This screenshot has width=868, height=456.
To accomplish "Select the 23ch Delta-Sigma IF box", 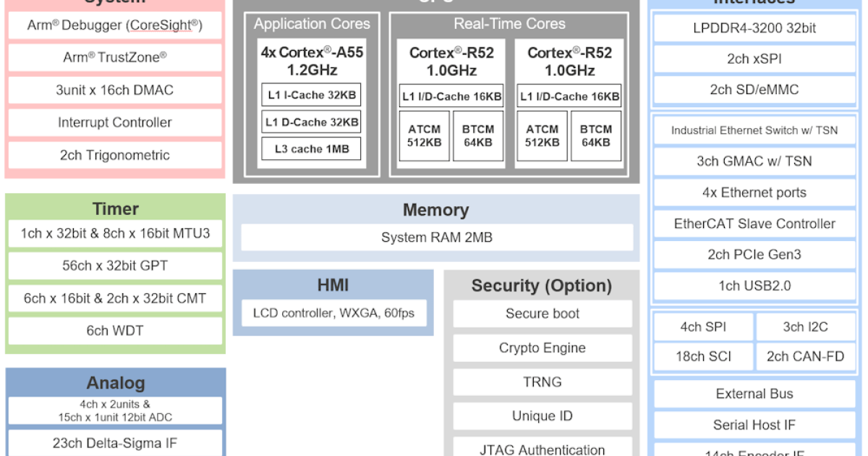I will coord(114,442).
